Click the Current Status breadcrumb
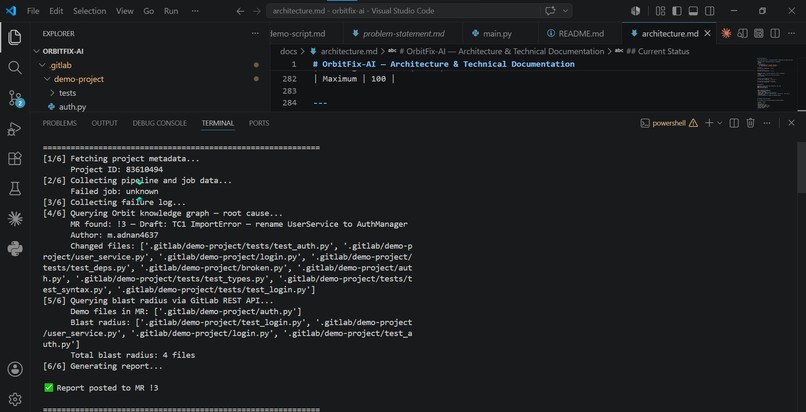 click(657, 51)
